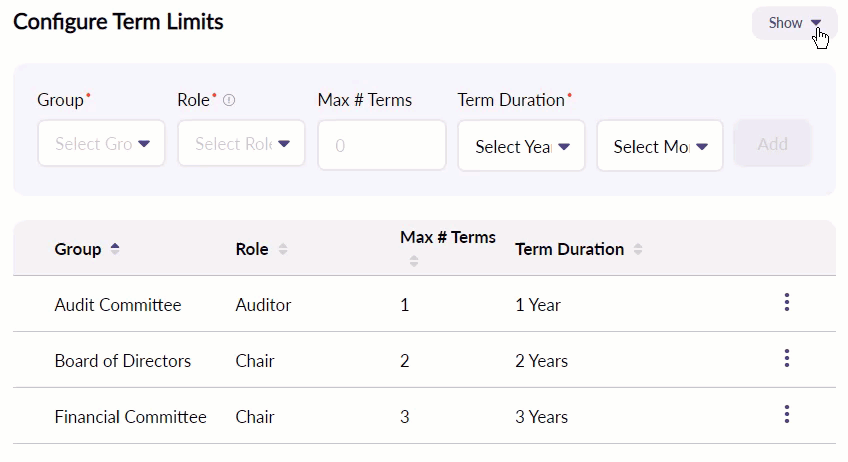Image resolution: width=848 pixels, height=462 pixels.
Task: Sort table by Group column
Action: click(x=115, y=249)
